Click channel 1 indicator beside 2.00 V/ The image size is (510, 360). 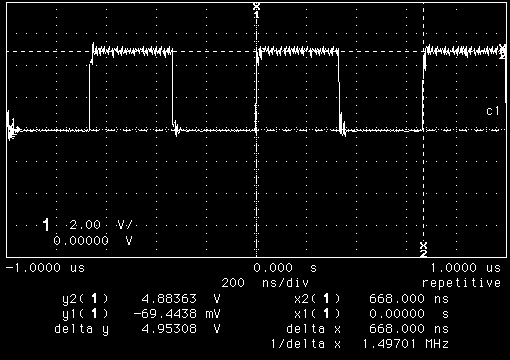point(46,225)
